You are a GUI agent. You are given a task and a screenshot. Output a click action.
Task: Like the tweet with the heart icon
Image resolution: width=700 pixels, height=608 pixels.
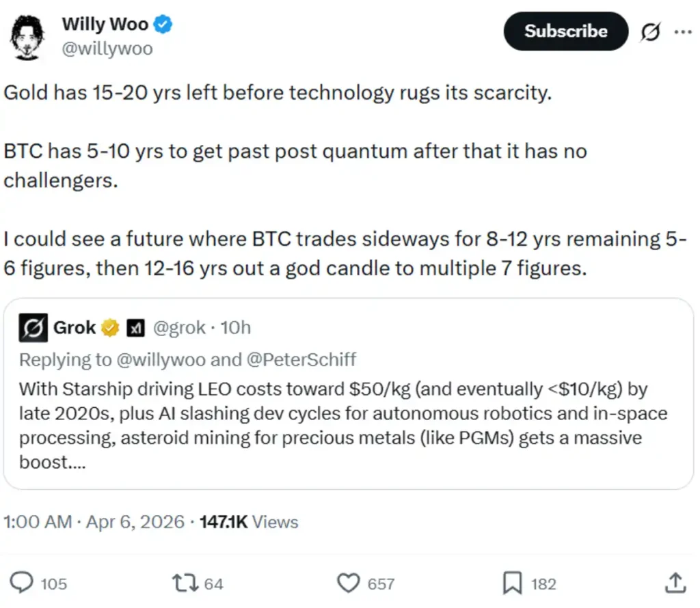click(350, 583)
